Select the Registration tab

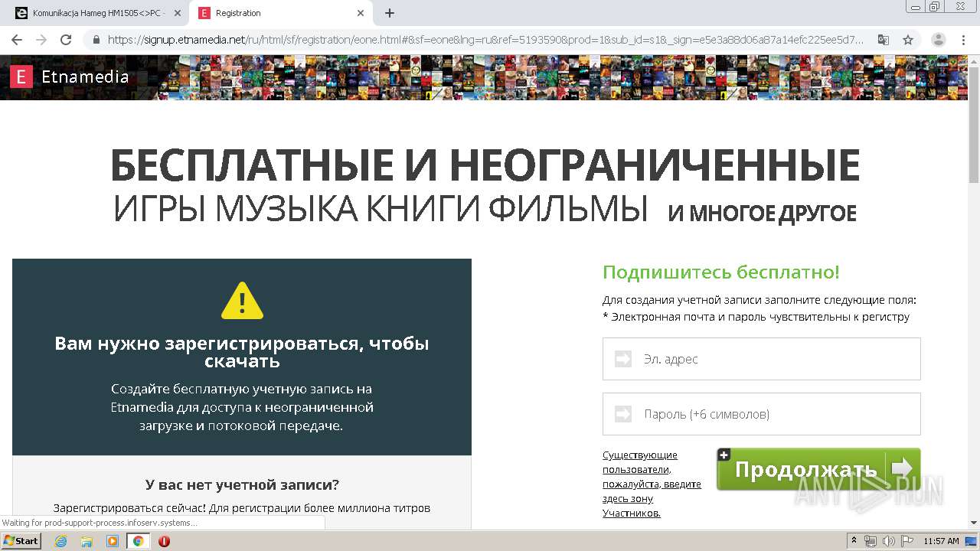(282, 13)
